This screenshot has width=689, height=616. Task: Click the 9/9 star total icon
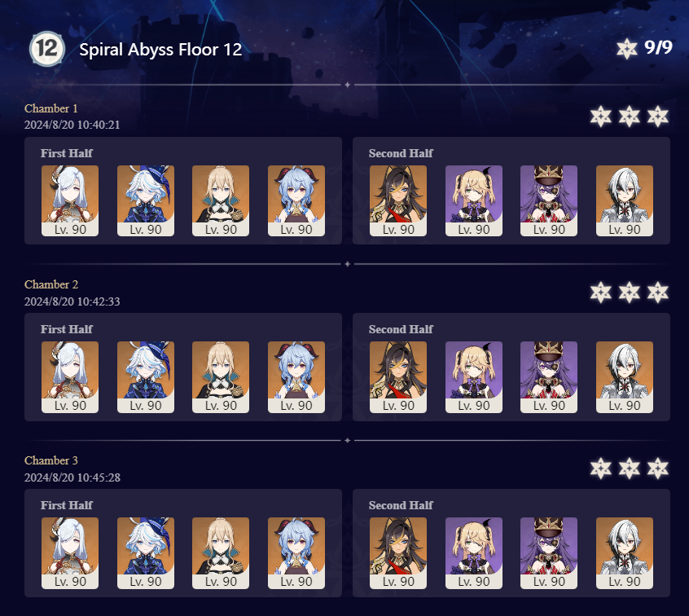point(626,48)
